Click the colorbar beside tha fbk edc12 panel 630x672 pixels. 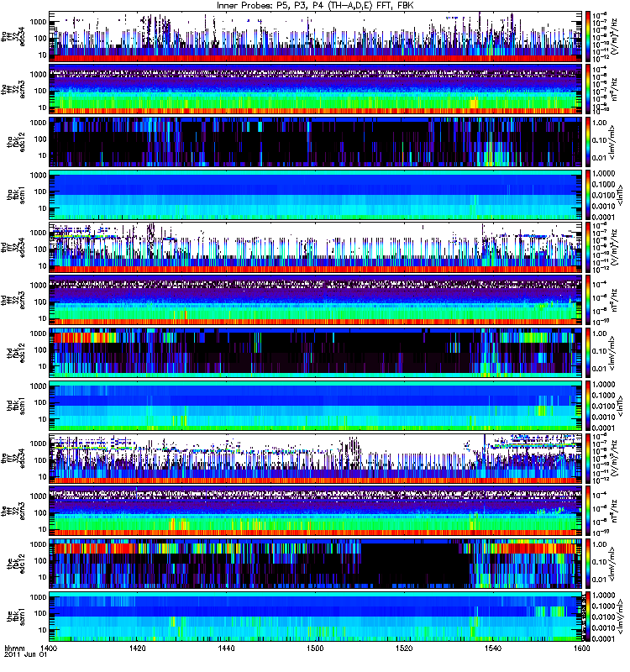click(x=589, y=142)
